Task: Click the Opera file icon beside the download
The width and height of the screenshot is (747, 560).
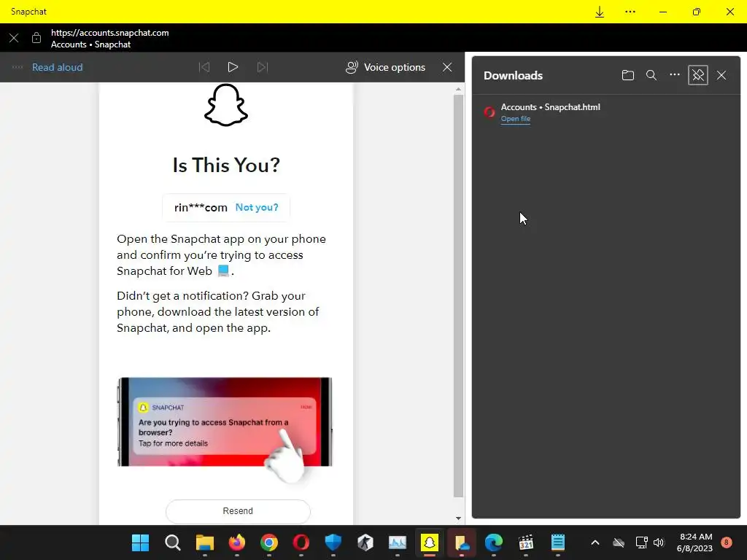Action: click(x=489, y=112)
